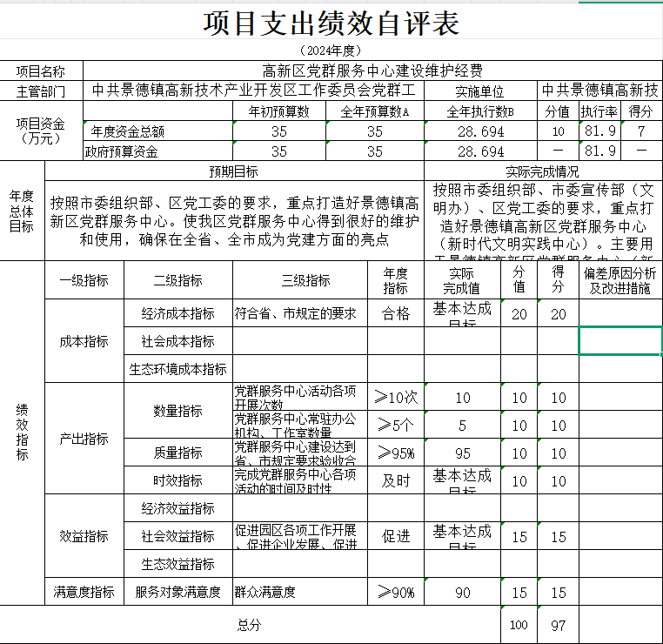Select the 总分 label cell
The height and width of the screenshot is (644, 663).
click(x=249, y=626)
